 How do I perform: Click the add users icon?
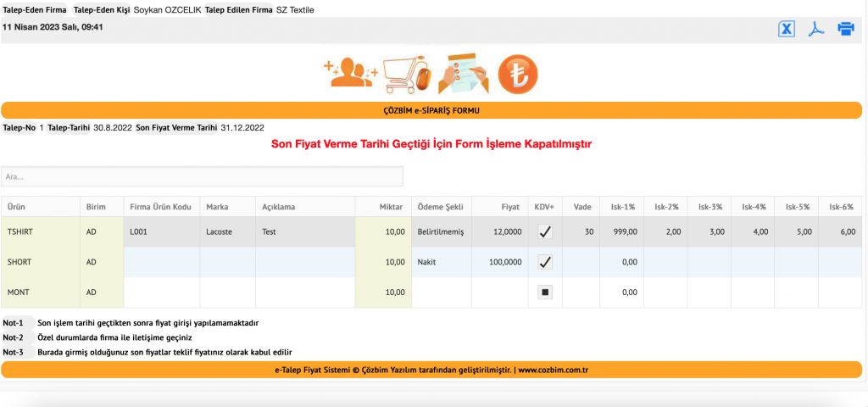pos(350,74)
